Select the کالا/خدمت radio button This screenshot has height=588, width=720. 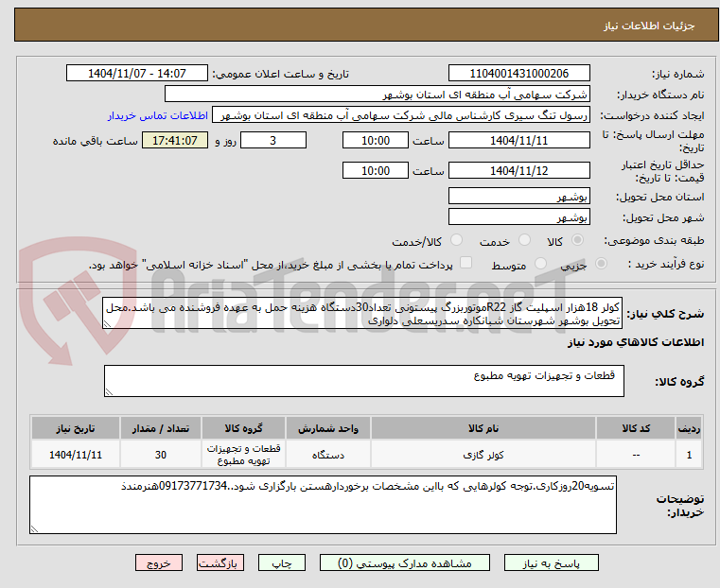point(456,240)
